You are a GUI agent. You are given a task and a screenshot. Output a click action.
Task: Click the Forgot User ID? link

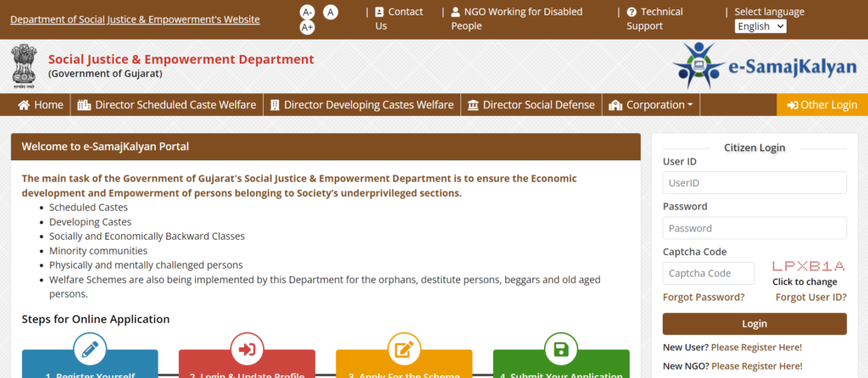tap(811, 297)
